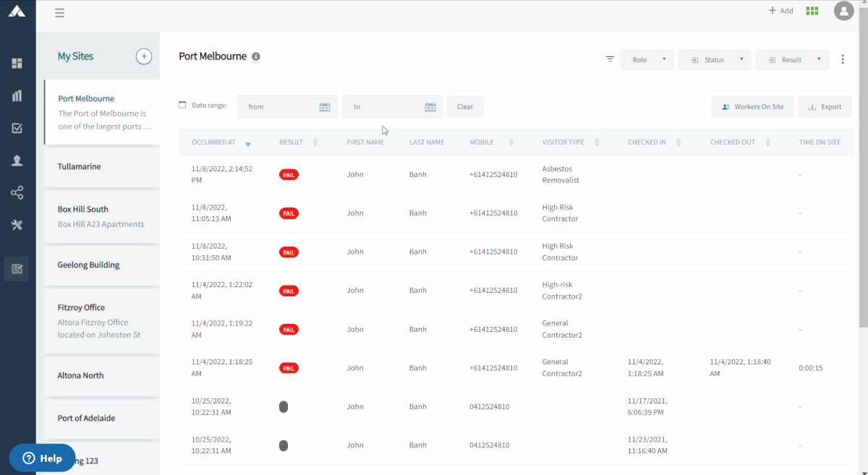
Task: Select the highlighted form edit sidebar icon
Action: [x=17, y=269]
